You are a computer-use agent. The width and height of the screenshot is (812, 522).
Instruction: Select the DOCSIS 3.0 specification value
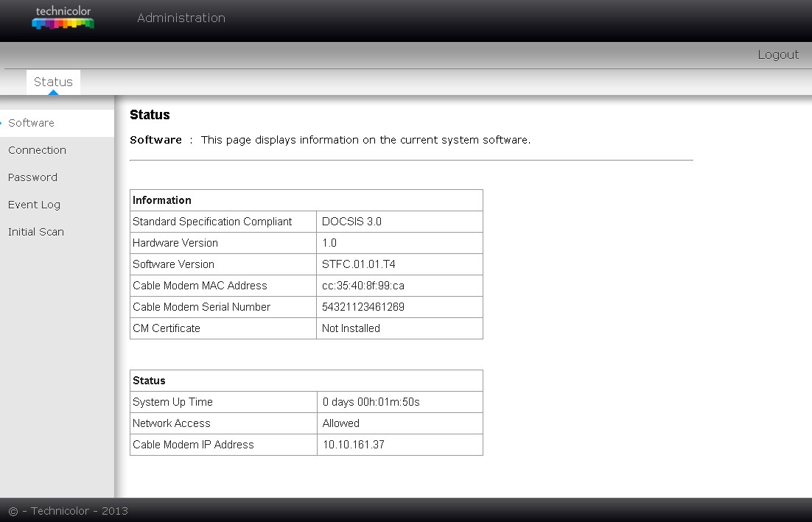pos(351,222)
